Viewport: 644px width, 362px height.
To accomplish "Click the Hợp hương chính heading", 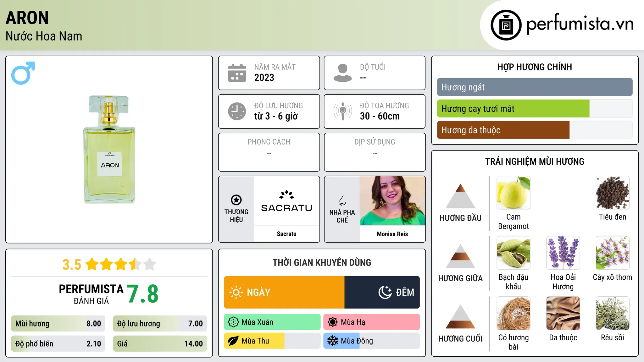I will point(535,67).
